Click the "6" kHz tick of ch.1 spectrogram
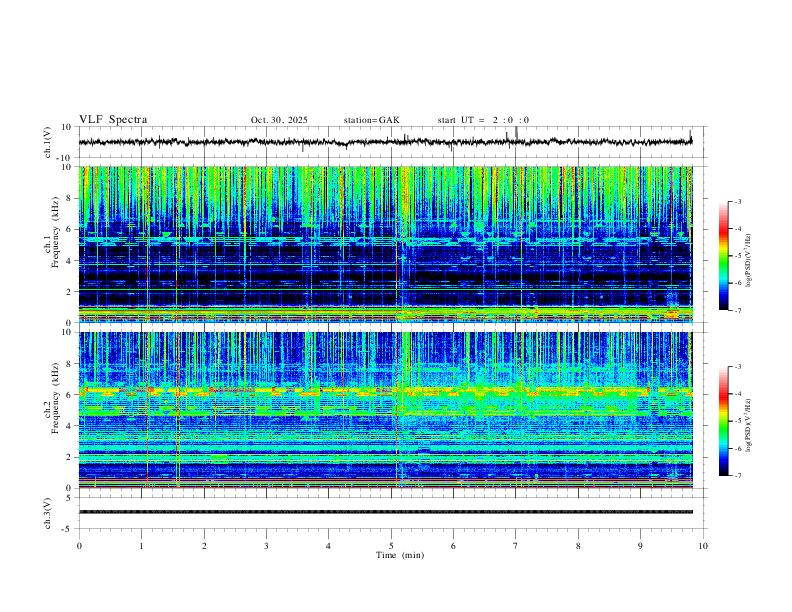 click(70, 229)
